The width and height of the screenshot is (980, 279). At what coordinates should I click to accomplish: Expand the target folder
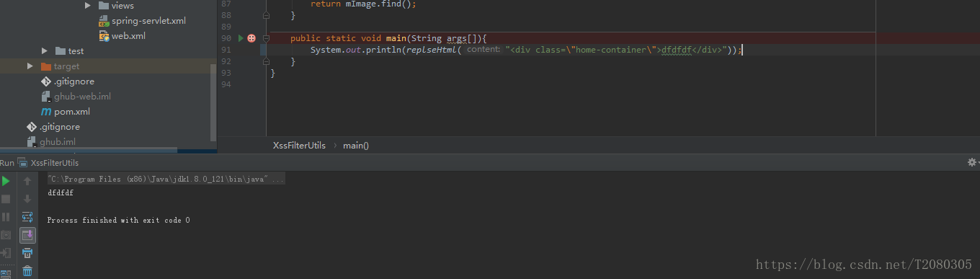click(x=30, y=66)
